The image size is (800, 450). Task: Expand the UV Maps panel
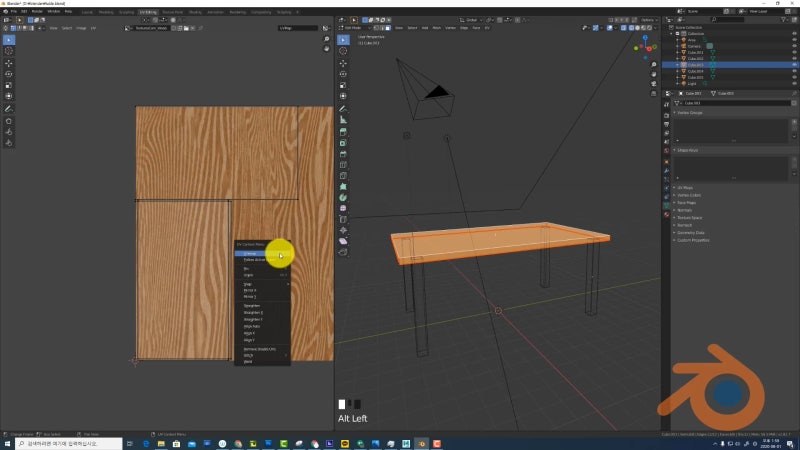(x=684, y=188)
